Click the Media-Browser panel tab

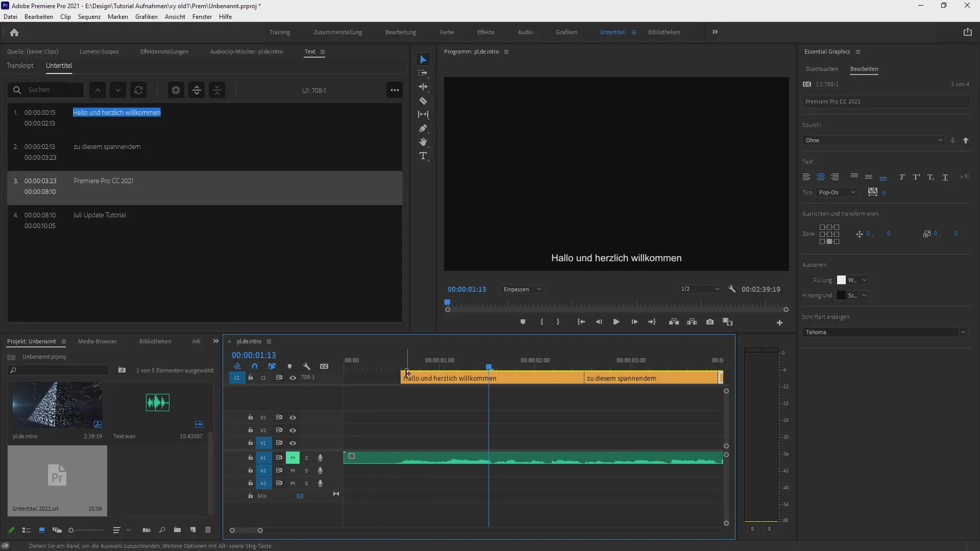[97, 341]
